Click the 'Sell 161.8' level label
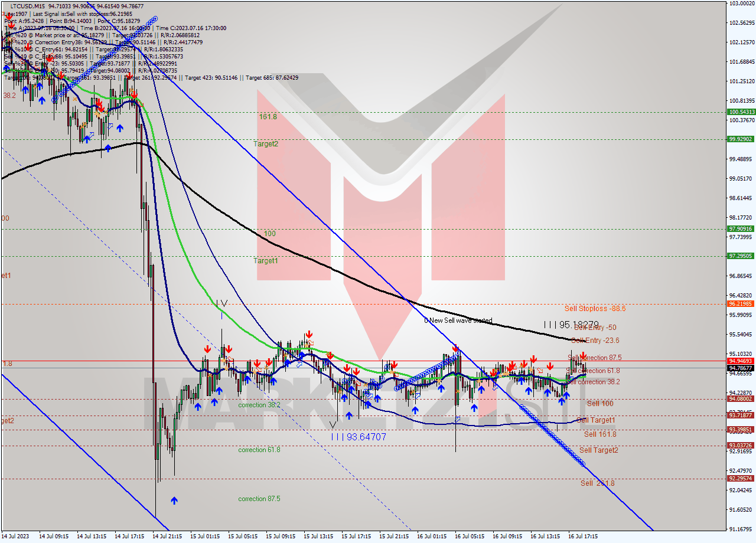The image size is (756, 543). [600, 434]
